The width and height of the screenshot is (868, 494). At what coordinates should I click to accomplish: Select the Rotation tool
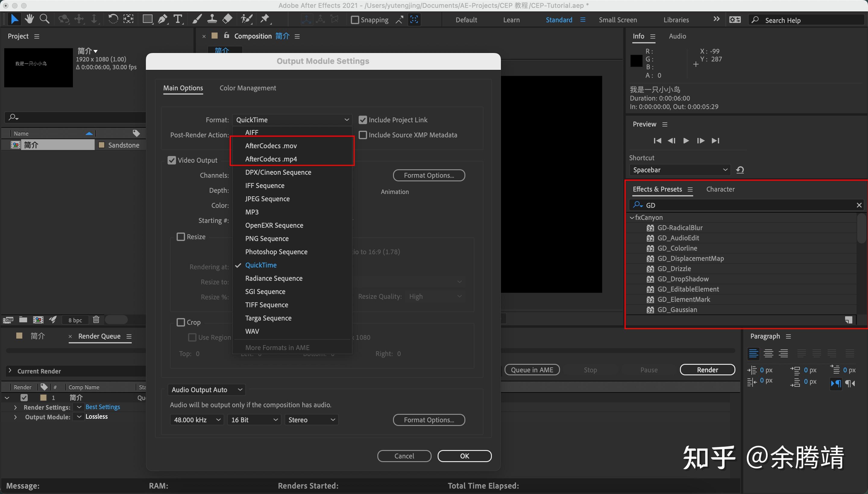coord(113,19)
